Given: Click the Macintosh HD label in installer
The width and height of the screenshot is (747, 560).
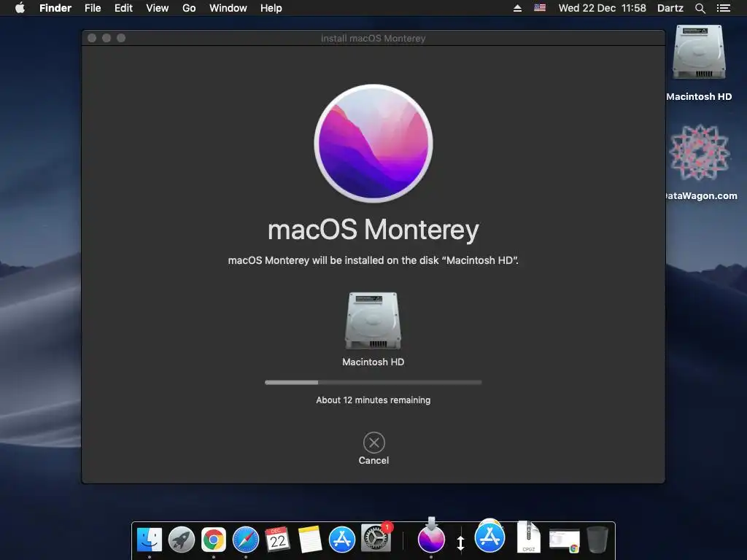Looking at the screenshot, I should coord(373,362).
